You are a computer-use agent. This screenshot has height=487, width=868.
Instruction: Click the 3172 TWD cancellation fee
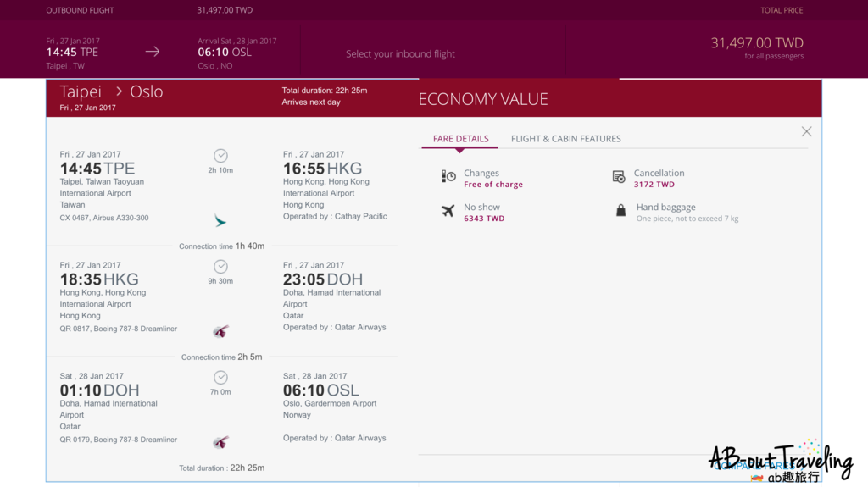pyautogui.click(x=654, y=185)
